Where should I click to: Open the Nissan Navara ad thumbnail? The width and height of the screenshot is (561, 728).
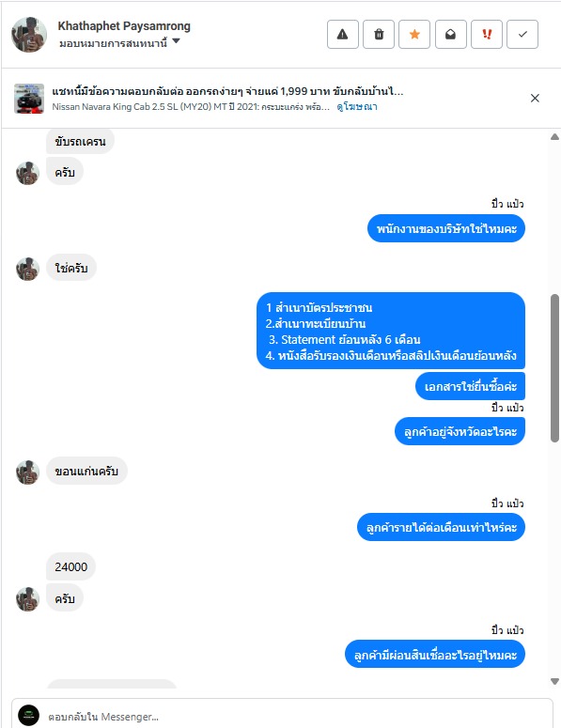29,99
